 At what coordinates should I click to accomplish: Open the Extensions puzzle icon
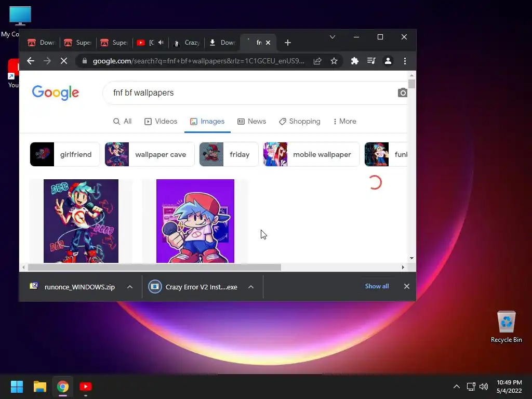[354, 61]
